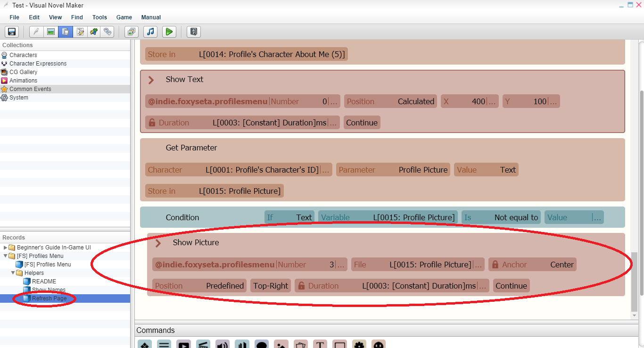Open the Parameter Profile Picture dropdown
This screenshot has width=644, height=348.
(x=393, y=170)
